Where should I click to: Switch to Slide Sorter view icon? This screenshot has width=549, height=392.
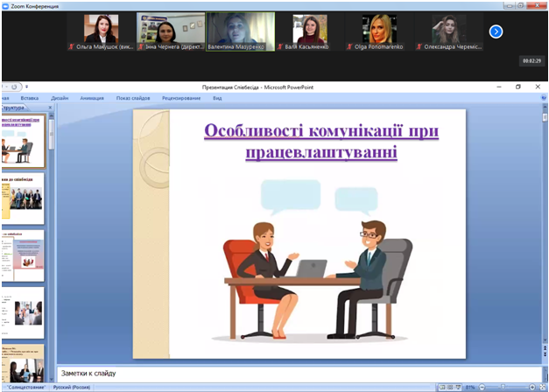(x=450, y=387)
